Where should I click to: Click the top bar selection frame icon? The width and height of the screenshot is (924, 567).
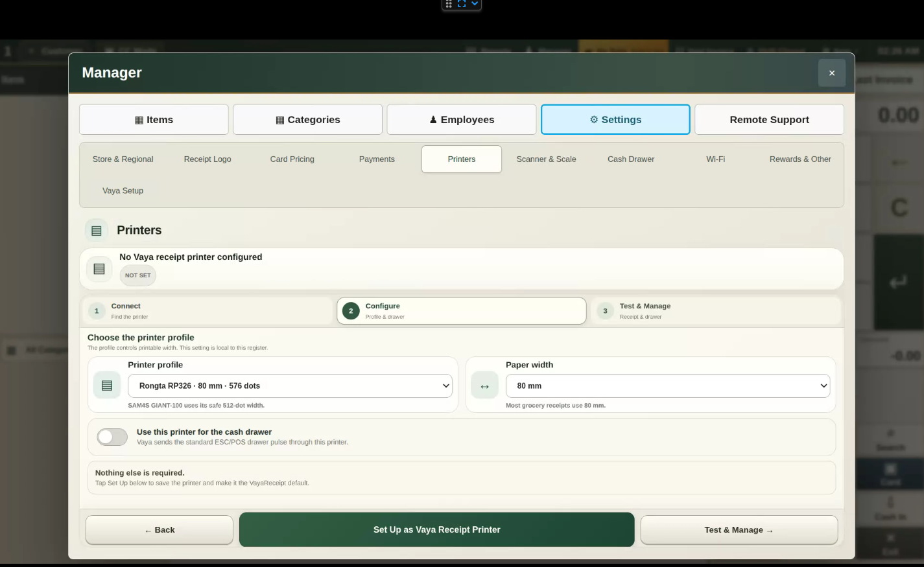click(462, 4)
